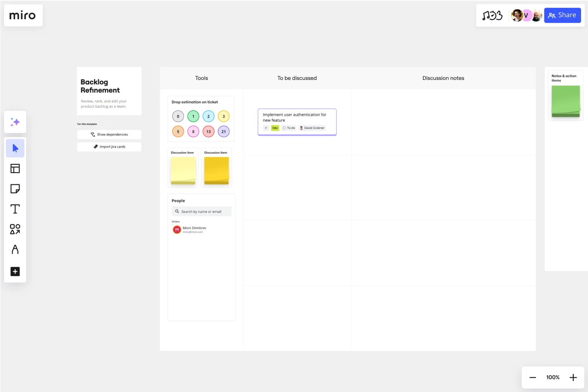Click David Grabner assignee on card
Viewport: 588px width, 392px height.
(312, 128)
